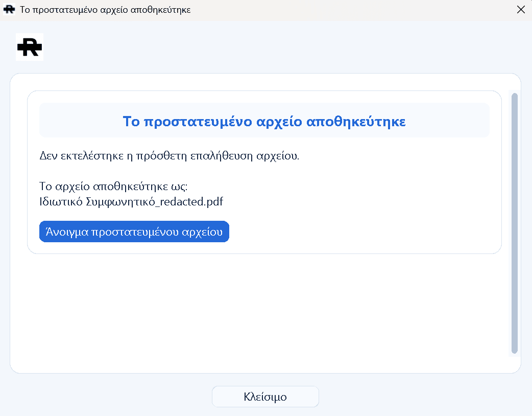This screenshot has height=416, width=532.
Task: Open the protected file with Άνοιγμα προστατευμένου αρχείου
Action: pyautogui.click(x=134, y=232)
